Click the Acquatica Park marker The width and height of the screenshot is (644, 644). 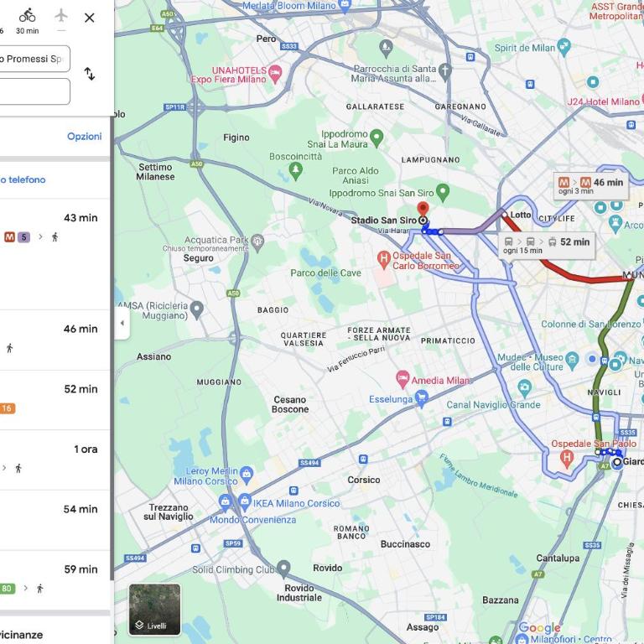pos(257,242)
